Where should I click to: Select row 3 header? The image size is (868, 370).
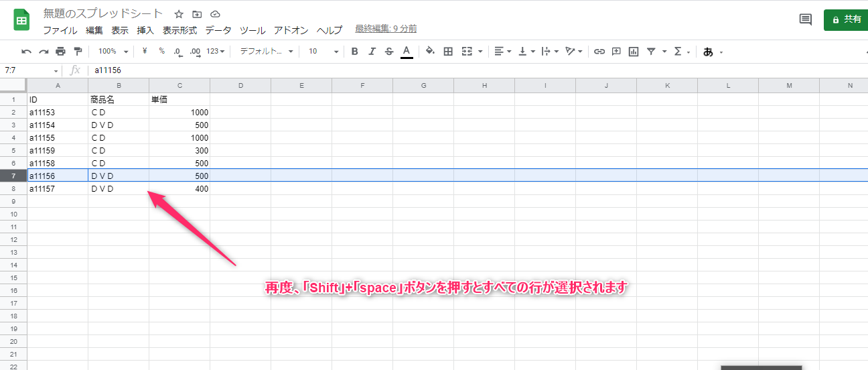13,125
